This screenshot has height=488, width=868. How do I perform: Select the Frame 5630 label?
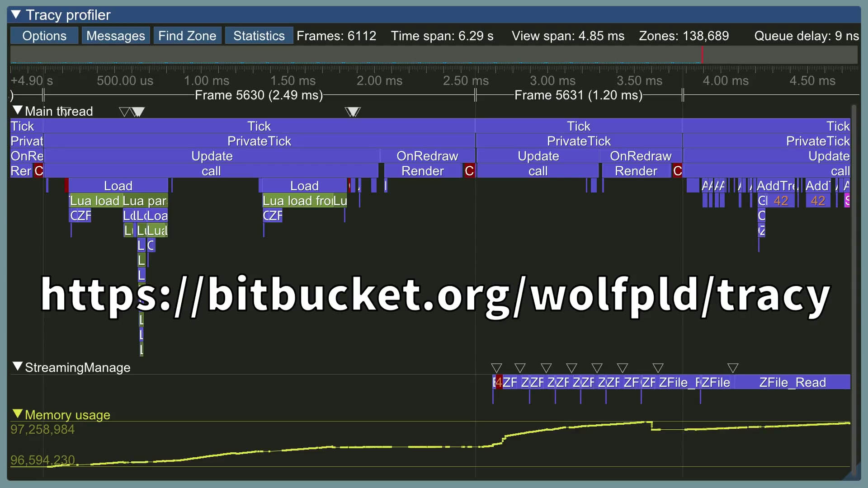259,95
